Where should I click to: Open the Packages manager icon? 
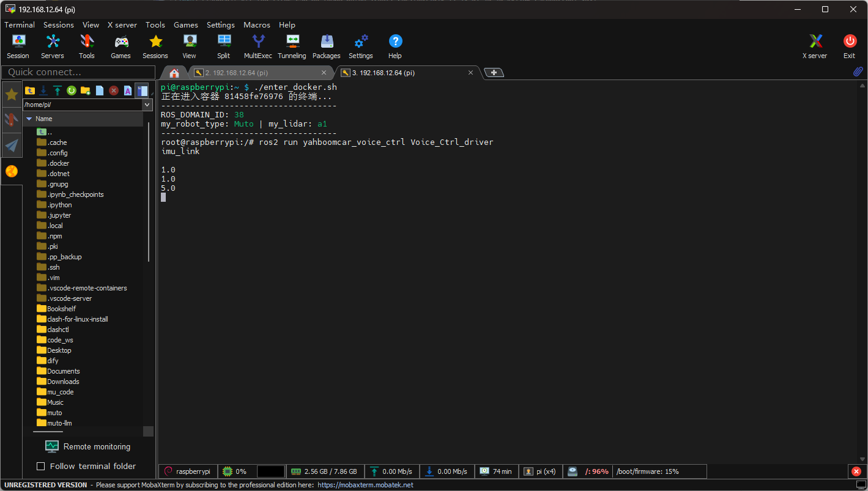pos(327,46)
